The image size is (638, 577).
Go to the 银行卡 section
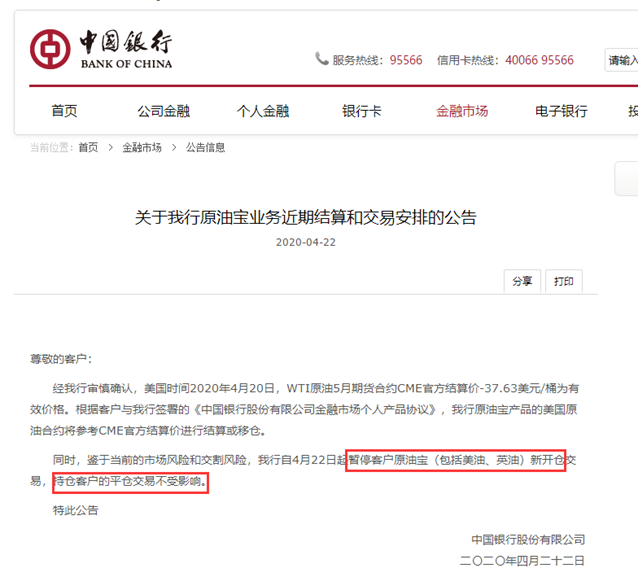point(362,111)
